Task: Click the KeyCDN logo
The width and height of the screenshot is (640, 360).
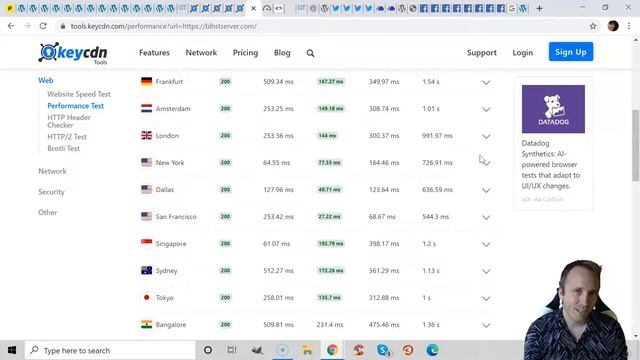Action: click(73, 53)
